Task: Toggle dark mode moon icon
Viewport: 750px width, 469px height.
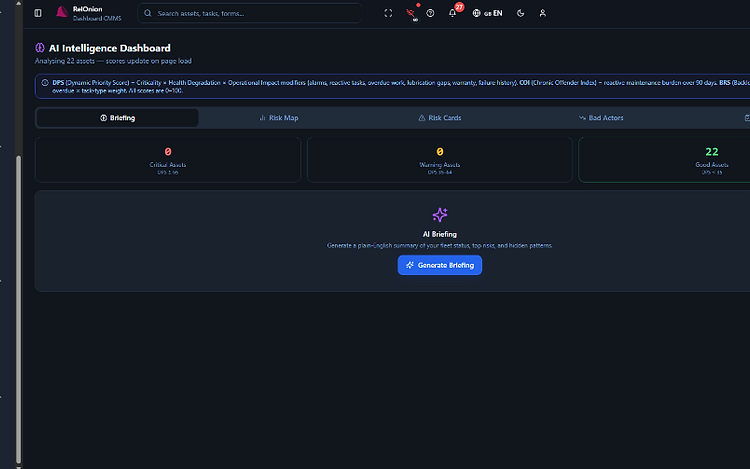Action: [521, 13]
